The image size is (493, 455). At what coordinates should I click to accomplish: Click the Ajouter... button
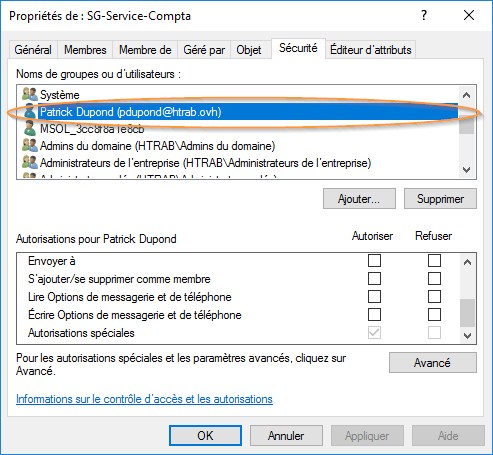(x=359, y=199)
